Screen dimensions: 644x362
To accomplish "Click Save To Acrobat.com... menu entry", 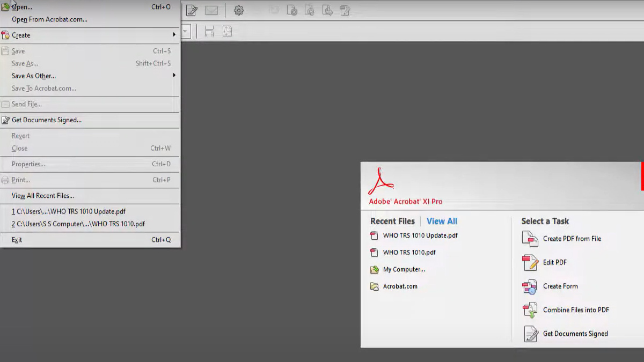I will coord(90,88).
